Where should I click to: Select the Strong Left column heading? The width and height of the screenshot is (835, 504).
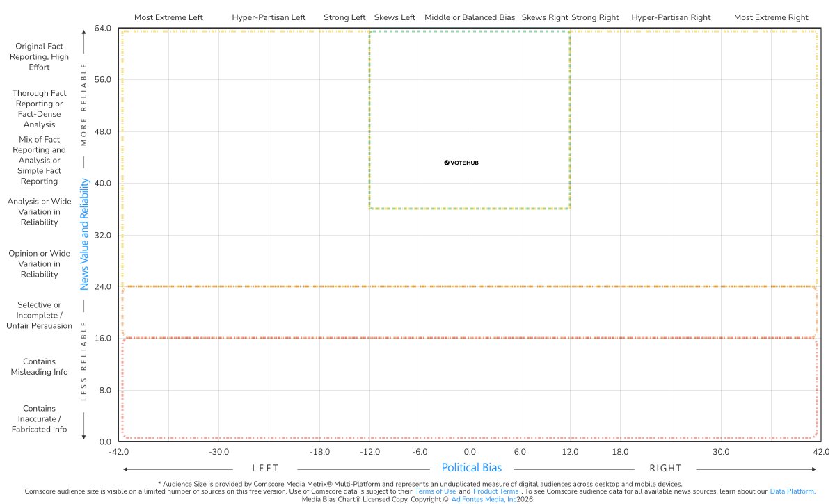(x=344, y=17)
